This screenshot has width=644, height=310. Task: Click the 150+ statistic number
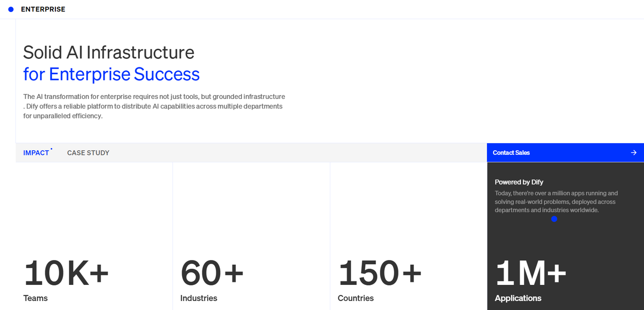click(380, 274)
